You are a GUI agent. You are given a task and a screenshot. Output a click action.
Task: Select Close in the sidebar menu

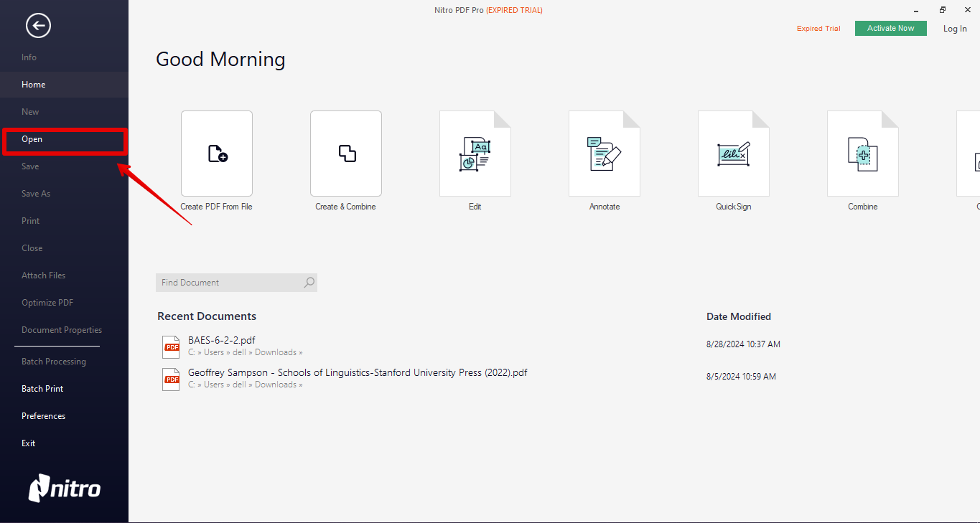tap(32, 248)
